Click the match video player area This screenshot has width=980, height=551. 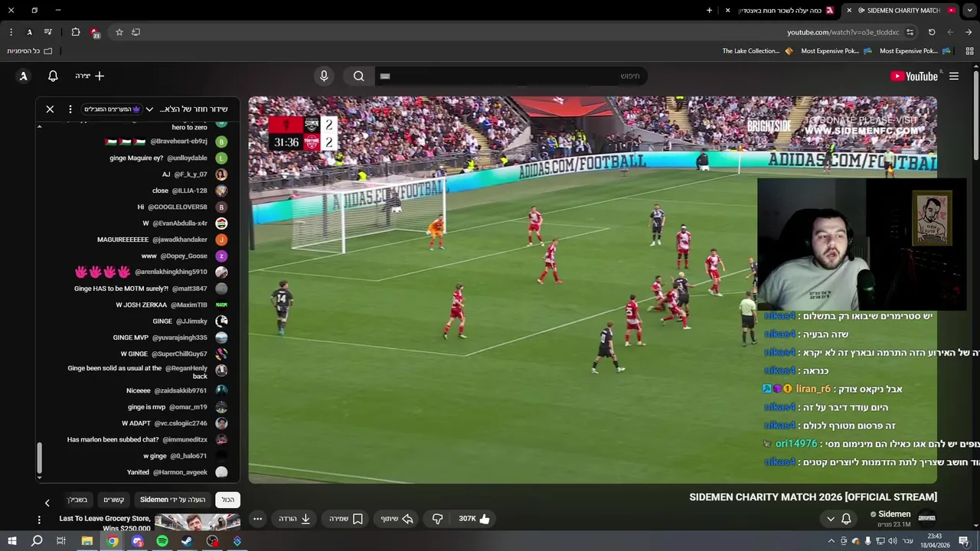pyautogui.click(x=592, y=290)
